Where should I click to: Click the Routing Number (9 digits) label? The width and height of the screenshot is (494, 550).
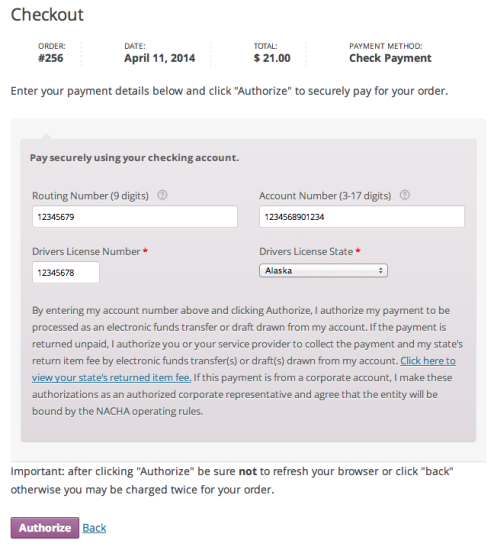coord(90,196)
